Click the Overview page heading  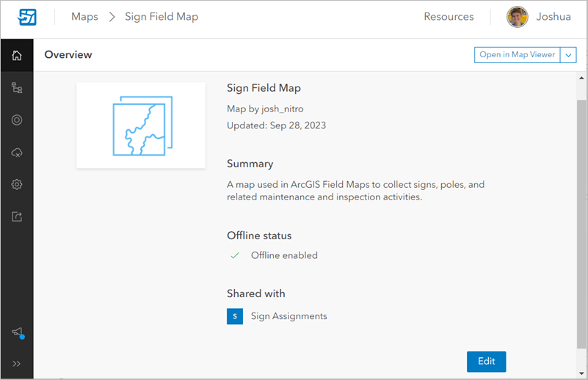pyautogui.click(x=68, y=55)
